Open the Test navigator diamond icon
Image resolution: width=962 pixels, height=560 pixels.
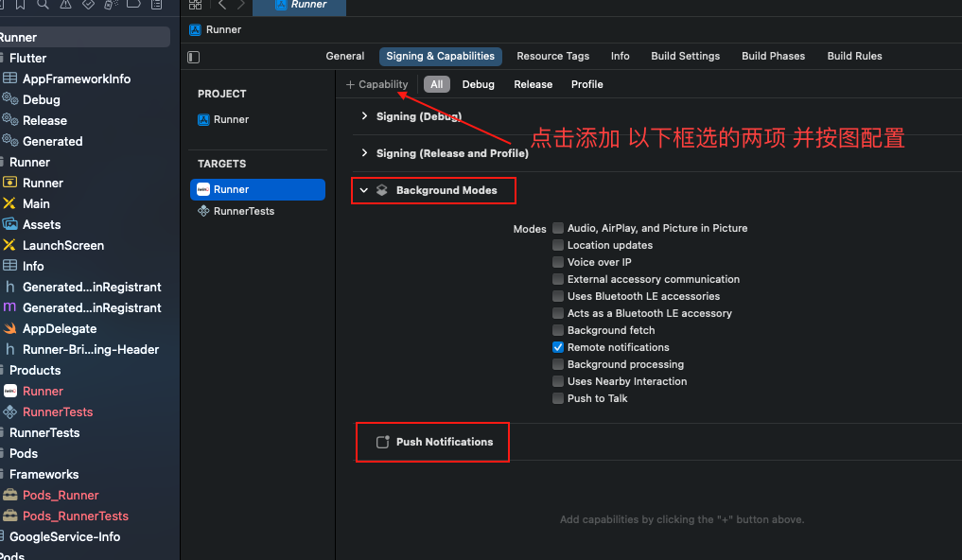coord(88,5)
